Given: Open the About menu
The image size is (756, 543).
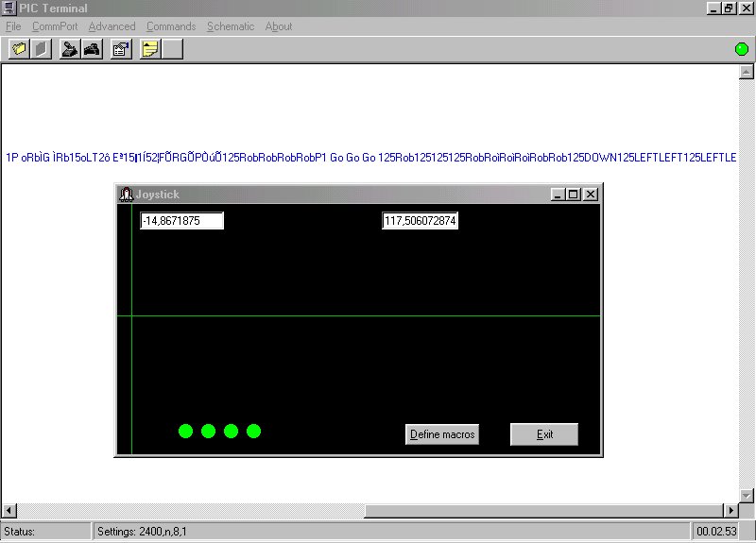Looking at the screenshot, I should tap(279, 26).
